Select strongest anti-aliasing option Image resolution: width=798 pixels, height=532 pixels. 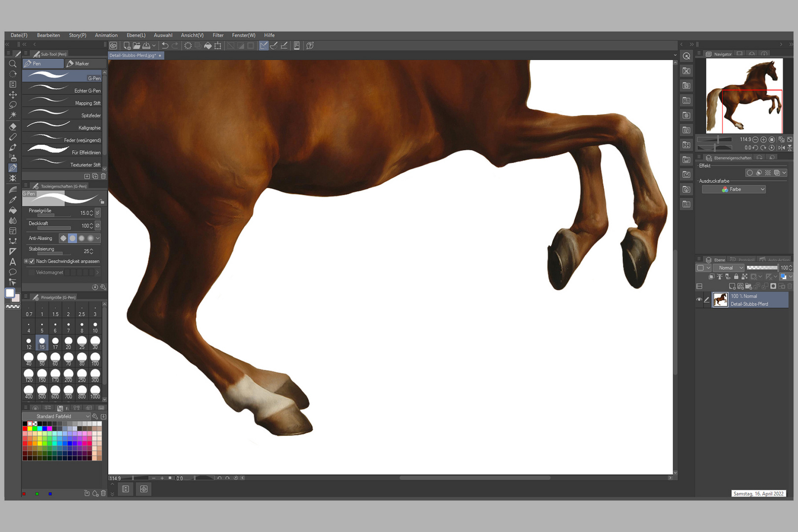coord(91,238)
